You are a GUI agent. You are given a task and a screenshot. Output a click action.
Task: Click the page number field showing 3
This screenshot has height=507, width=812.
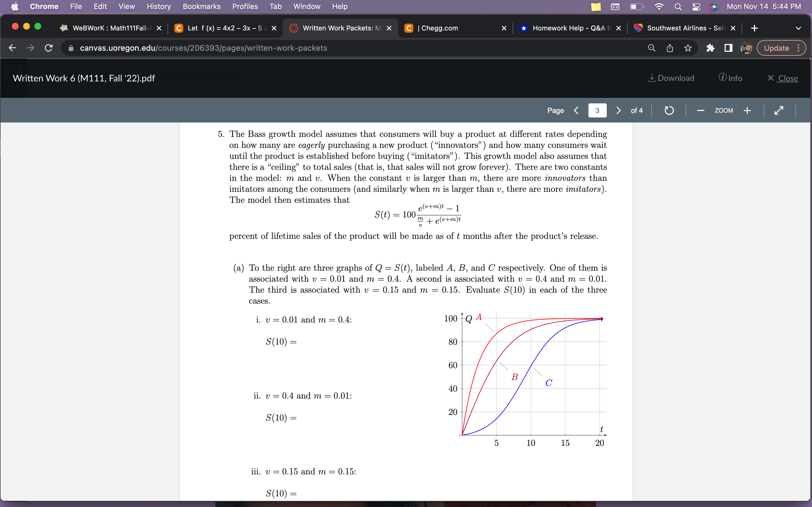(598, 110)
